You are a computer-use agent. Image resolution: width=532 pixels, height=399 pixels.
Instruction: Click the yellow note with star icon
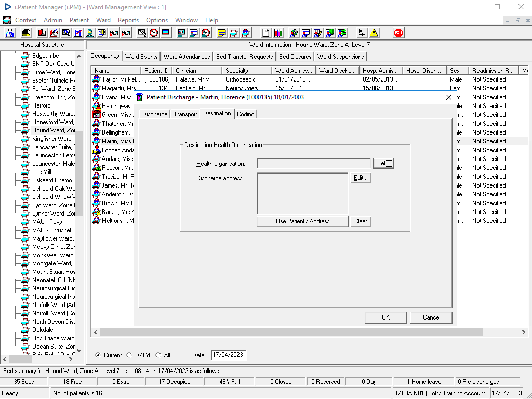pyautogui.click(x=102, y=33)
